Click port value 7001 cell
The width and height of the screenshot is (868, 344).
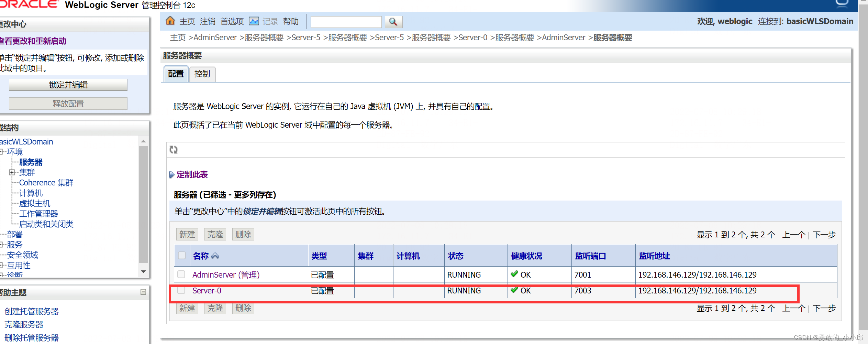pyautogui.click(x=583, y=275)
